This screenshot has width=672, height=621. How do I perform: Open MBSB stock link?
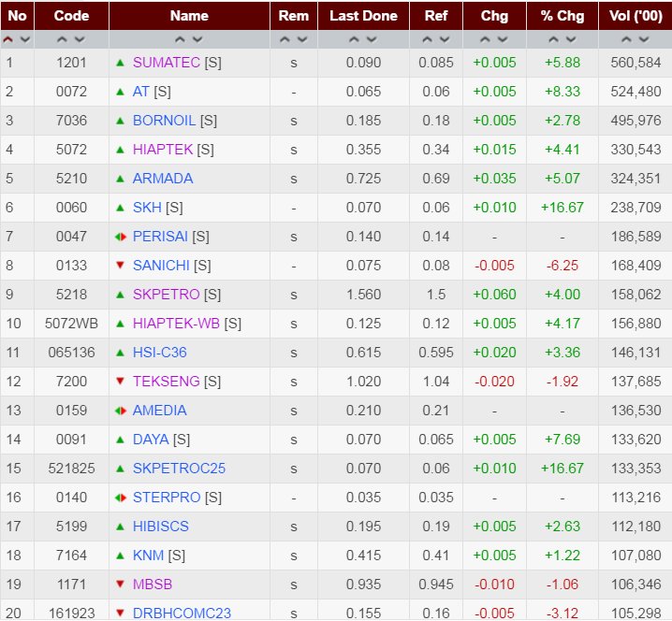[x=153, y=585]
